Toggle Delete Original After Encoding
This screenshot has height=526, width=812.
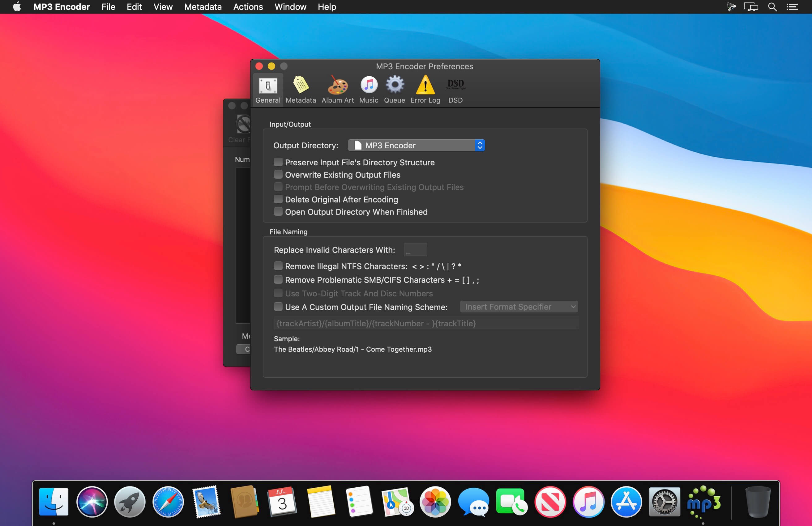pyautogui.click(x=278, y=199)
